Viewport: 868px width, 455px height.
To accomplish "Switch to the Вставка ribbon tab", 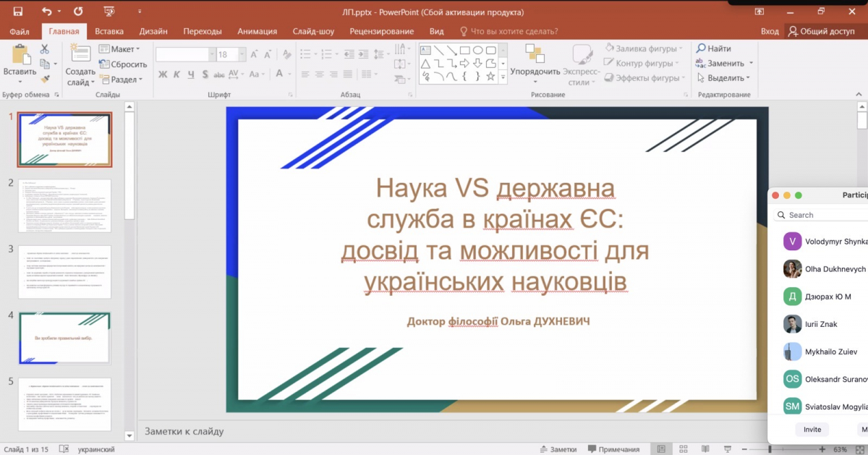I will pos(110,31).
